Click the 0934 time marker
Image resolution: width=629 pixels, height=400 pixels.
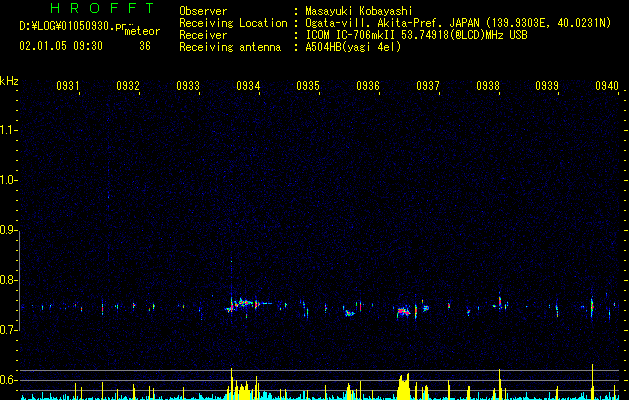[248, 86]
